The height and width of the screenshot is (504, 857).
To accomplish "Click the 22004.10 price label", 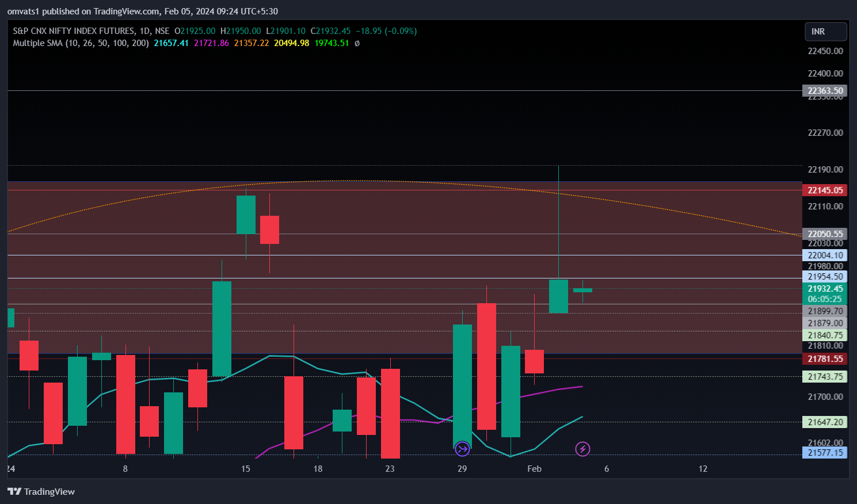I will (x=825, y=255).
